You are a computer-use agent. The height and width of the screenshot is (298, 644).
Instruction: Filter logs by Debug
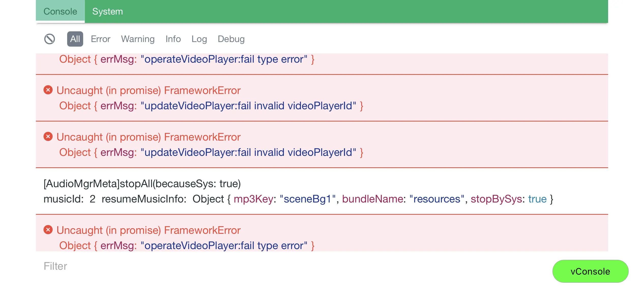pyautogui.click(x=231, y=39)
